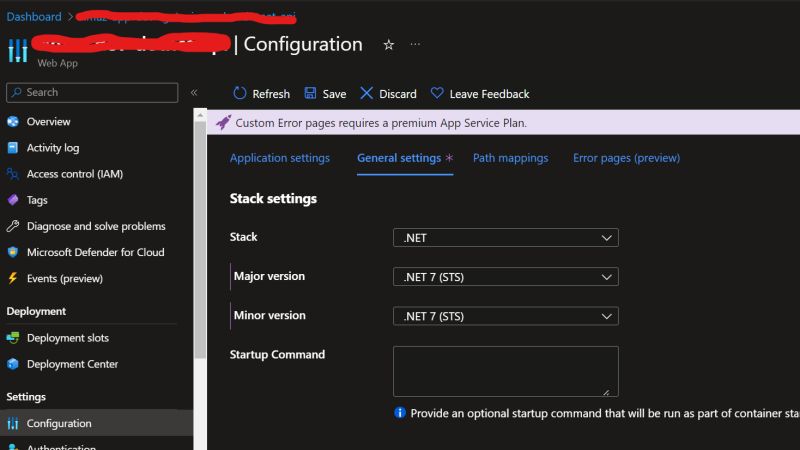Open Events (preview) in sidebar
The width and height of the screenshot is (800, 450).
click(x=65, y=279)
